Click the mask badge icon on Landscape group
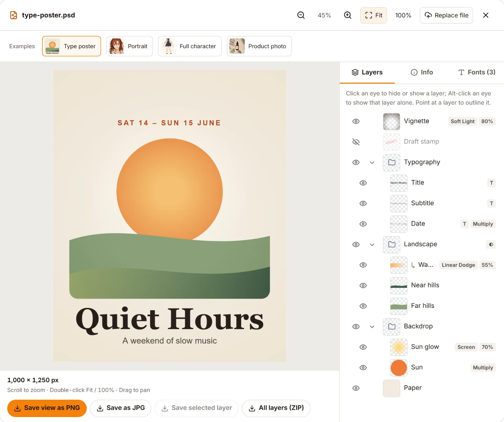The width and height of the screenshot is (504, 422). [491, 245]
